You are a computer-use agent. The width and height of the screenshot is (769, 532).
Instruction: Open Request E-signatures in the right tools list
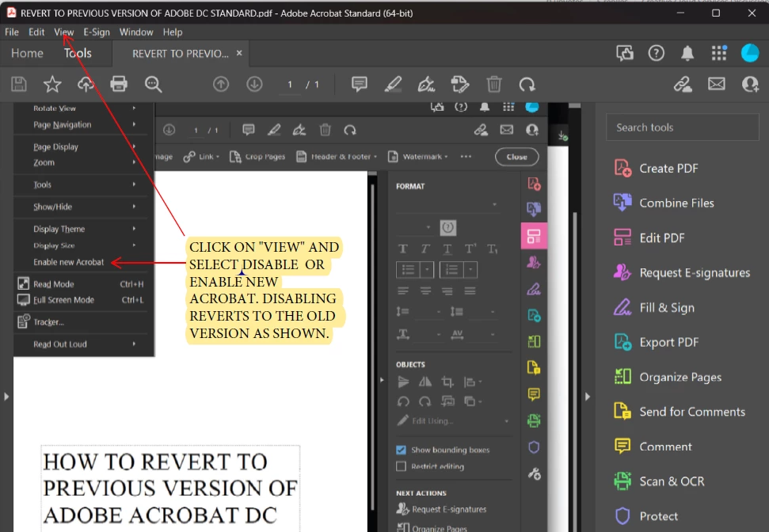682,272
